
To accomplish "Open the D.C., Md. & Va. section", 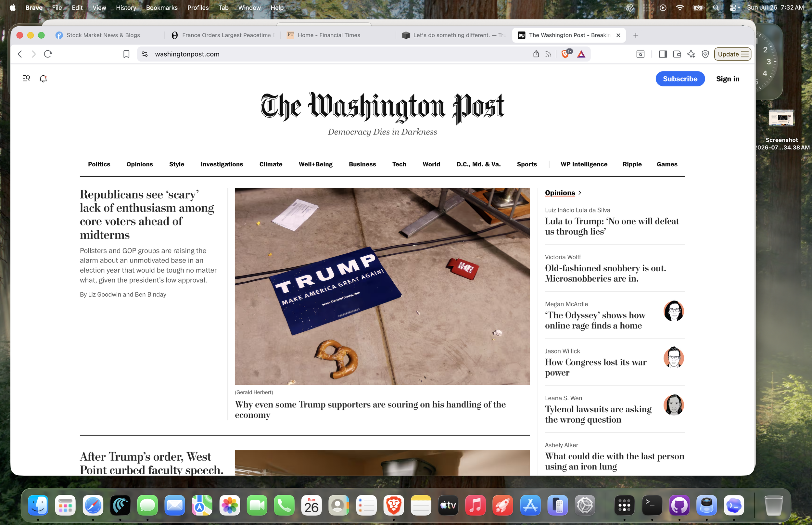I will (x=478, y=164).
